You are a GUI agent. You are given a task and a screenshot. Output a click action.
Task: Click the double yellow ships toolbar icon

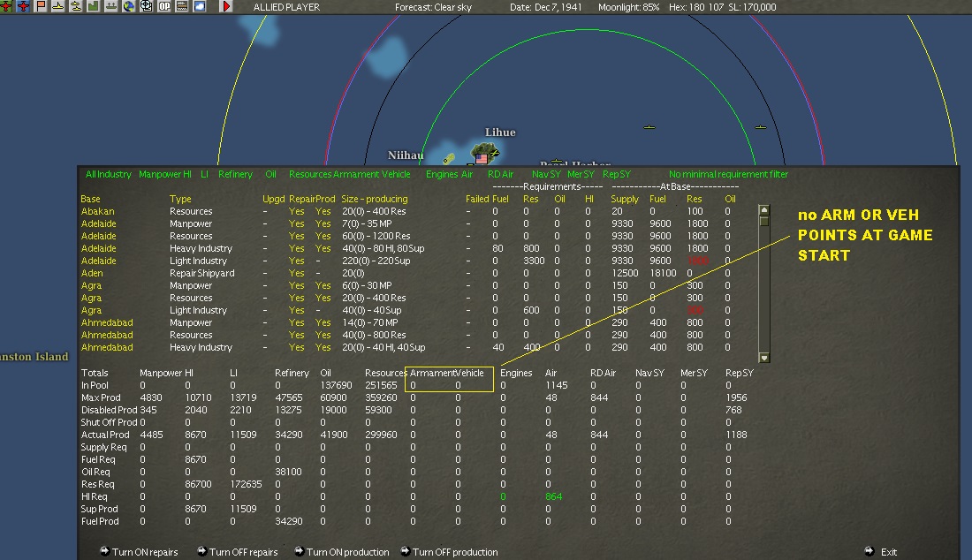coord(76,6)
